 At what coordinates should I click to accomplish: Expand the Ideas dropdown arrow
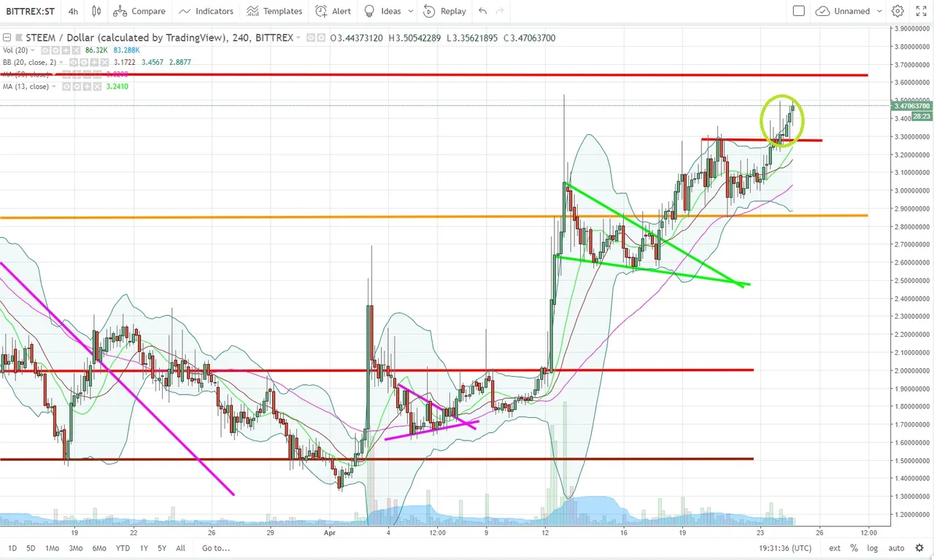(411, 11)
